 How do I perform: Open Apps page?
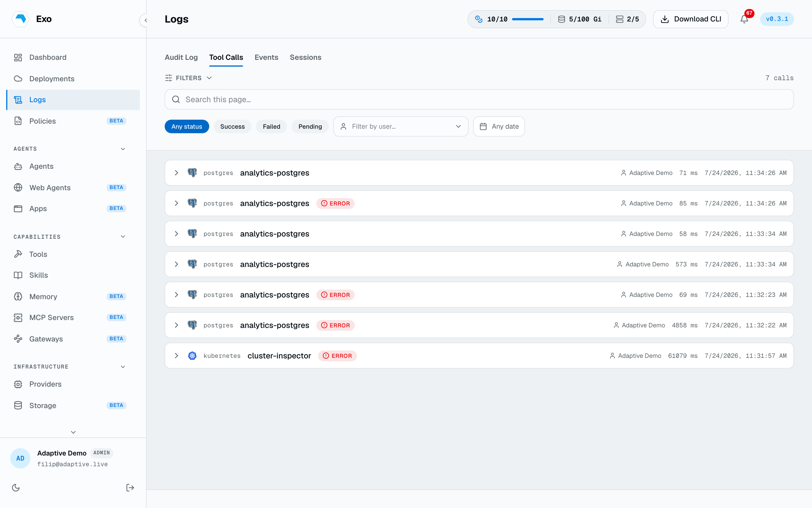[73, 209]
